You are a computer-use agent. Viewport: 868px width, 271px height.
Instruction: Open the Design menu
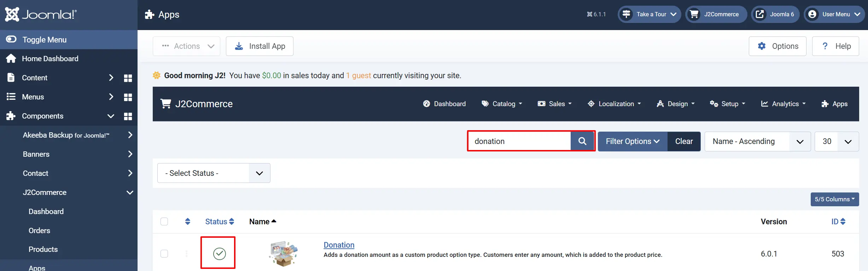pos(676,104)
